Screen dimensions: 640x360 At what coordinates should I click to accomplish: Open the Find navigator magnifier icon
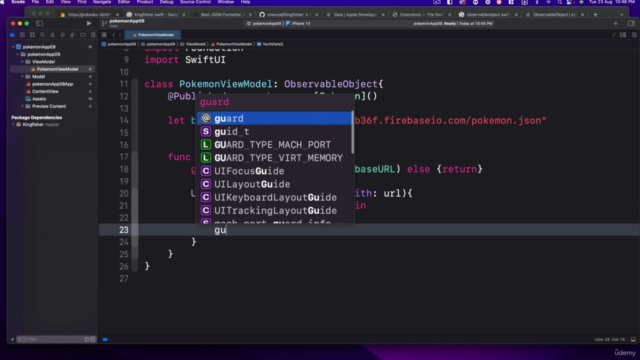(42, 35)
